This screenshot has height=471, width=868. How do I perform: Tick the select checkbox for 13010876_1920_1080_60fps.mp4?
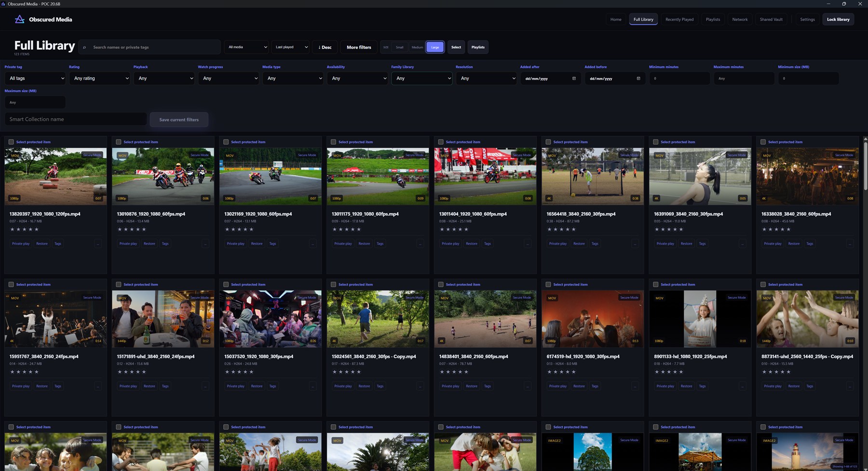(x=119, y=142)
